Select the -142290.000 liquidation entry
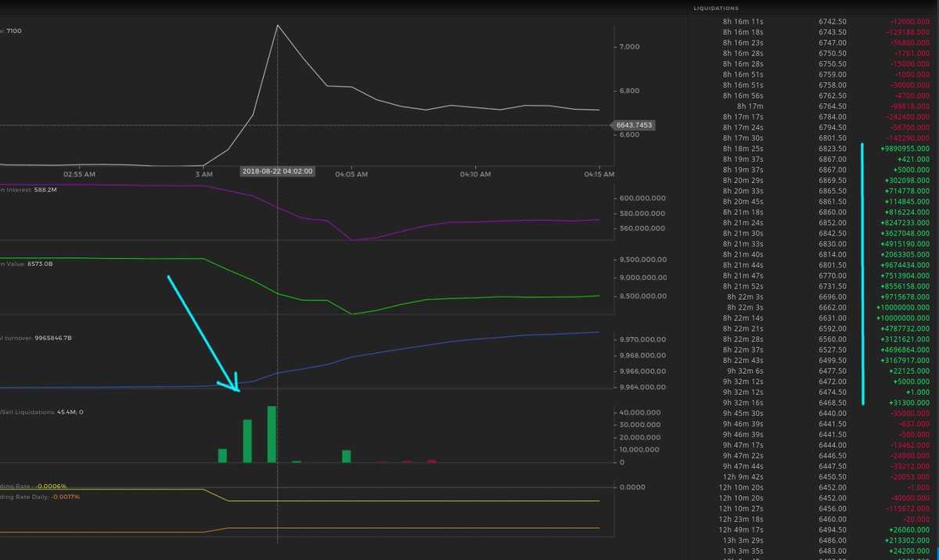The height and width of the screenshot is (560, 939). click(908, 138)
